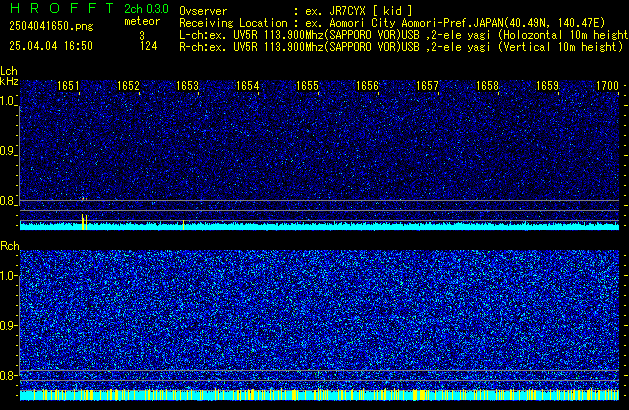Click the kHz unit label
629x410 pixels.
pos(9,81)
